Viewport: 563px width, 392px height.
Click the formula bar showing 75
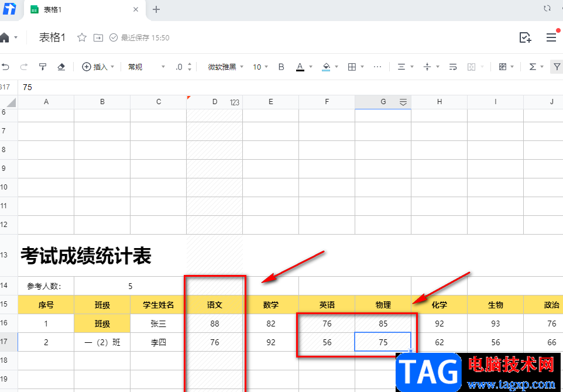click(x=290, y=87)
